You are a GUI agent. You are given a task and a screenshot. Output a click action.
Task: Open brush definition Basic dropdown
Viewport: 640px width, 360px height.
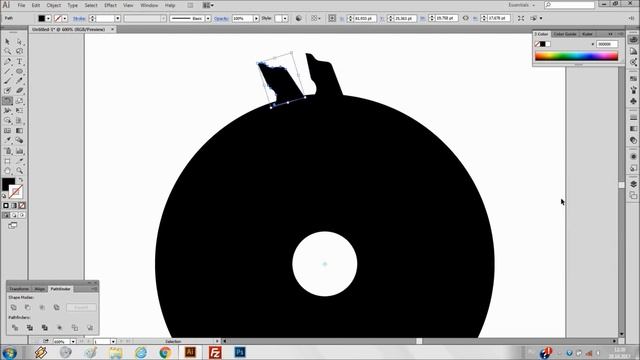click(x=208, y=18)
